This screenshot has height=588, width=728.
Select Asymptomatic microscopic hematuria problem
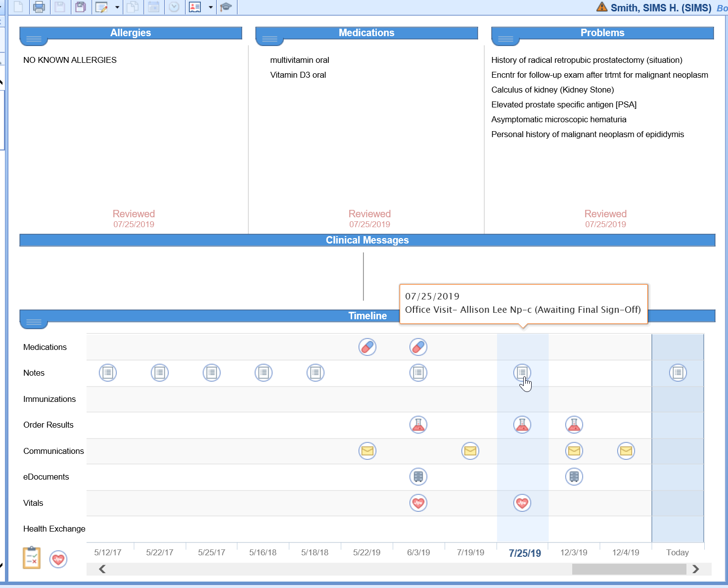click(559, 119)
